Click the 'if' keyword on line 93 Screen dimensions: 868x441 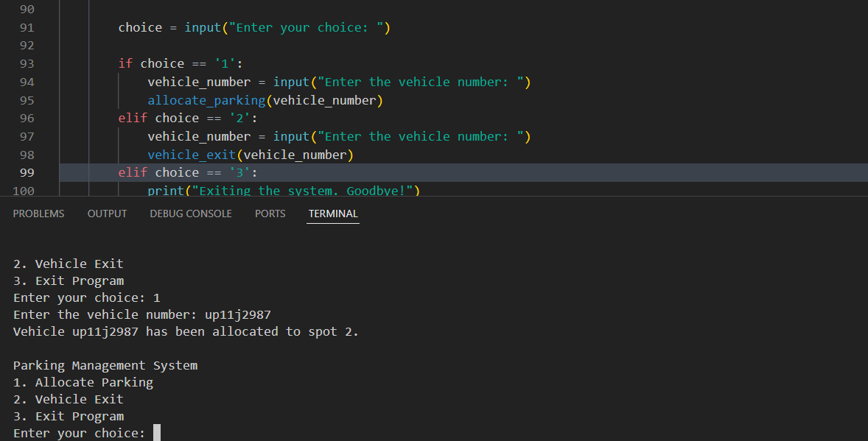tap(125, 63)
